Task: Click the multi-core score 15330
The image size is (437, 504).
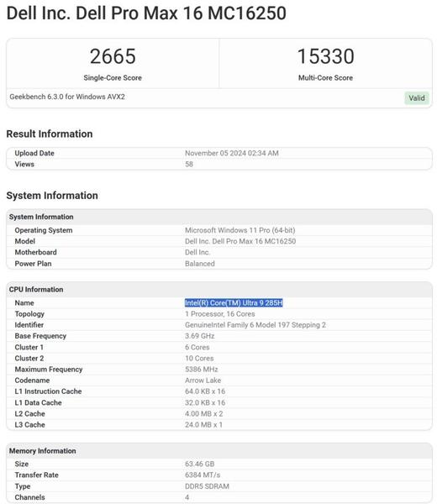Action: [325, 56]
